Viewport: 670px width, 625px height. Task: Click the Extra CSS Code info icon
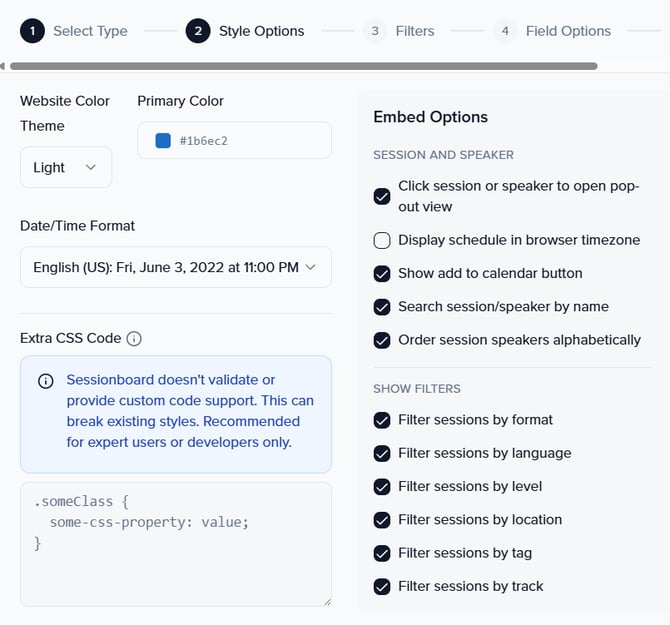tap(134, 339)
